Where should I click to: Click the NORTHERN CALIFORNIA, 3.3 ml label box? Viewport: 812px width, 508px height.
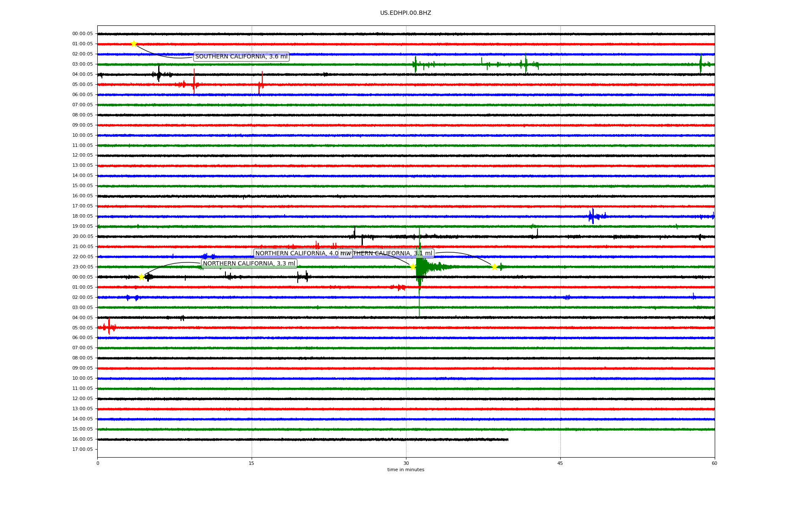(x=249, y=264)
